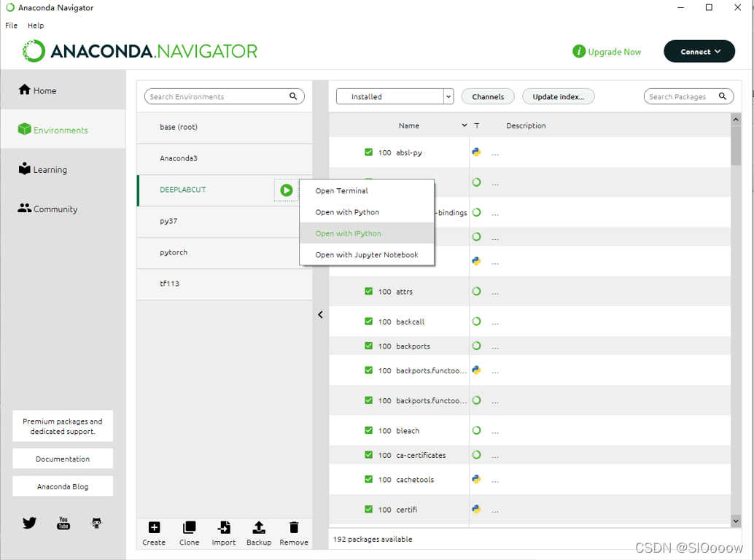Sort packages using the Name column arrow
754x560 pixels.
[x=464, y=125]
